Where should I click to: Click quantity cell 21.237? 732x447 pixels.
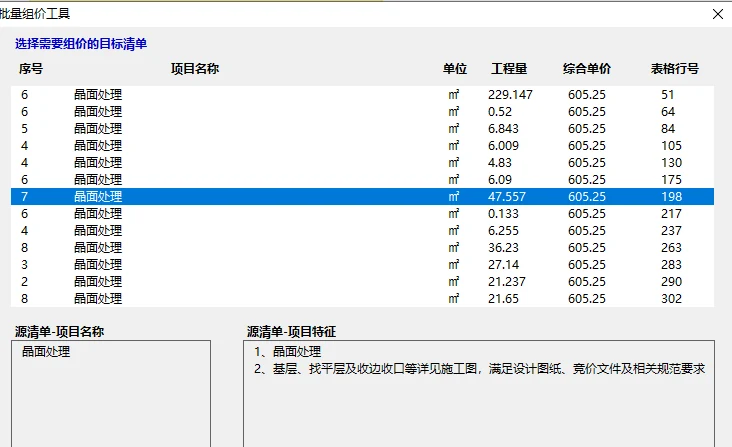tap(507, 281)
